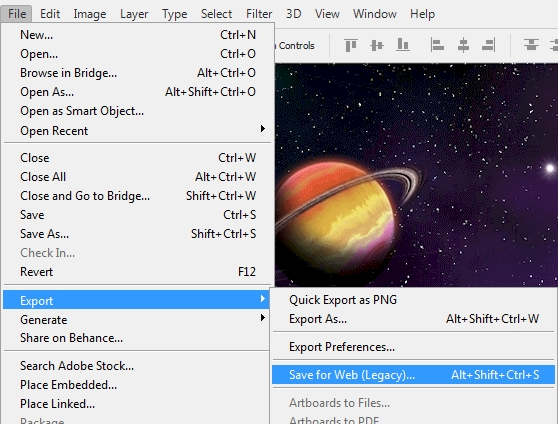The image size is (558, 424).
Task: Click the Align Horizontal Centers icon
Action: coord(463,45)
